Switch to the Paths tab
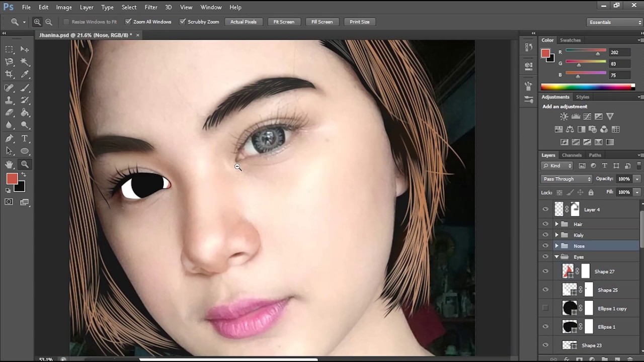The height and width of the screenshot is (362, 644). click(x=595, y=155)
